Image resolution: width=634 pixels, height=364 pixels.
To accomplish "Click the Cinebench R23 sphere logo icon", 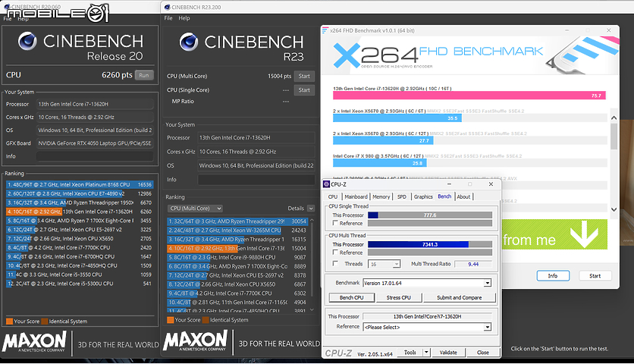I will (x=188, y=42).
